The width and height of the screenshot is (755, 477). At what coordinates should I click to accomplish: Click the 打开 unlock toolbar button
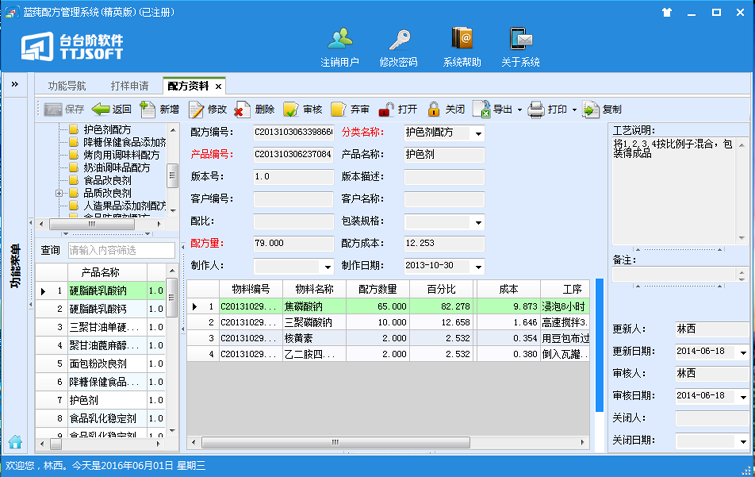(398, 110)
